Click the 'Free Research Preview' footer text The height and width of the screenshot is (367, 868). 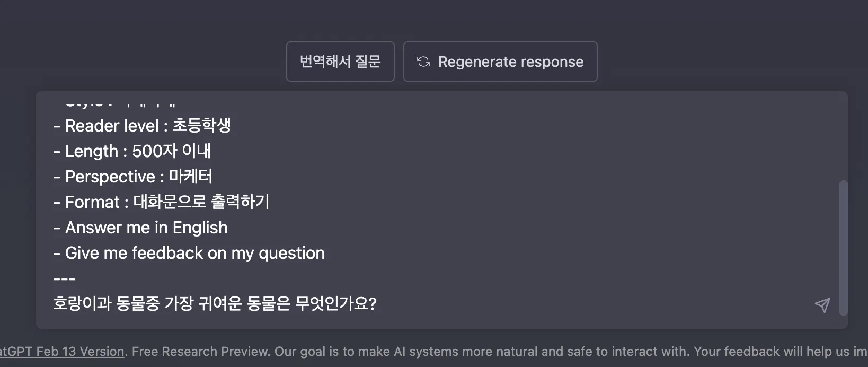pyautogui.click(x=201, y=352)
